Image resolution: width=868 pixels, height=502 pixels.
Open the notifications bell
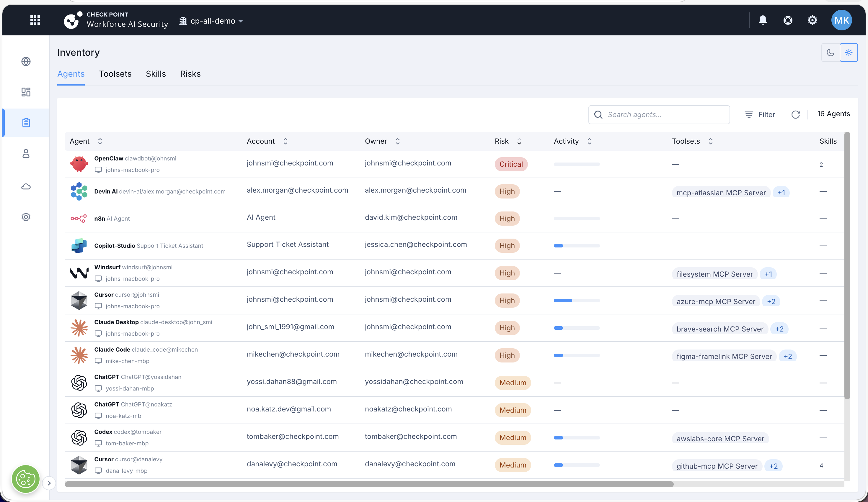pos(763,20)
